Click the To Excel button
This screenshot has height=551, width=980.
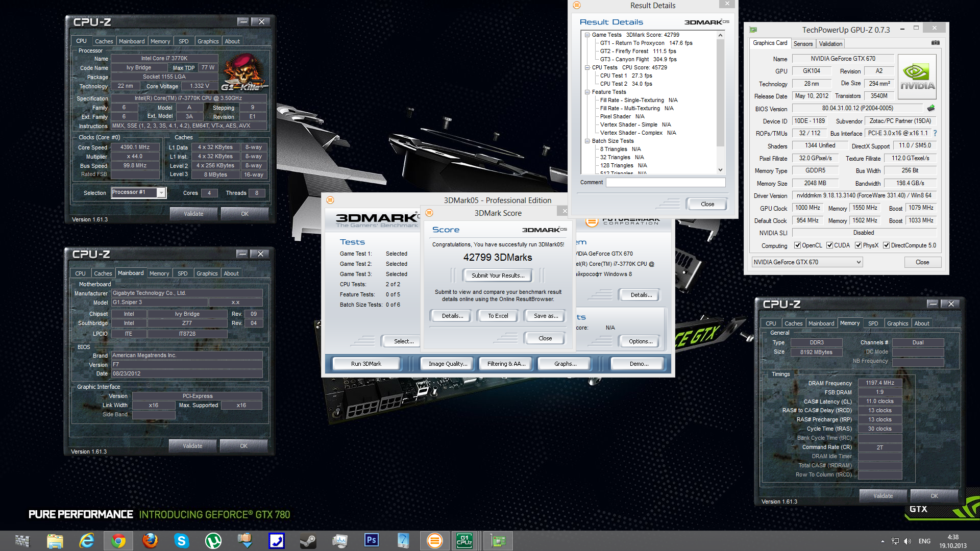(498, 316)
